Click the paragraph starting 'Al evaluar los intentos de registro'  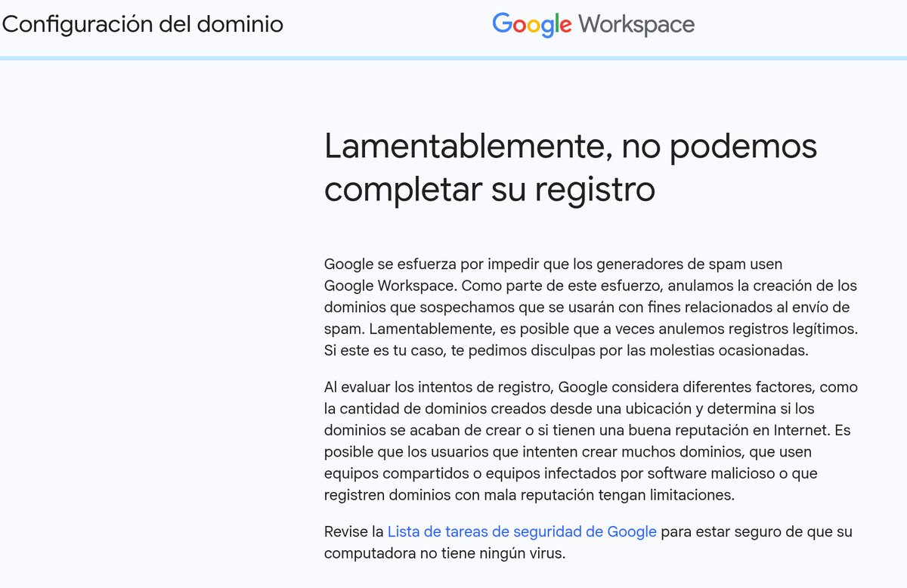coord(591,441)
